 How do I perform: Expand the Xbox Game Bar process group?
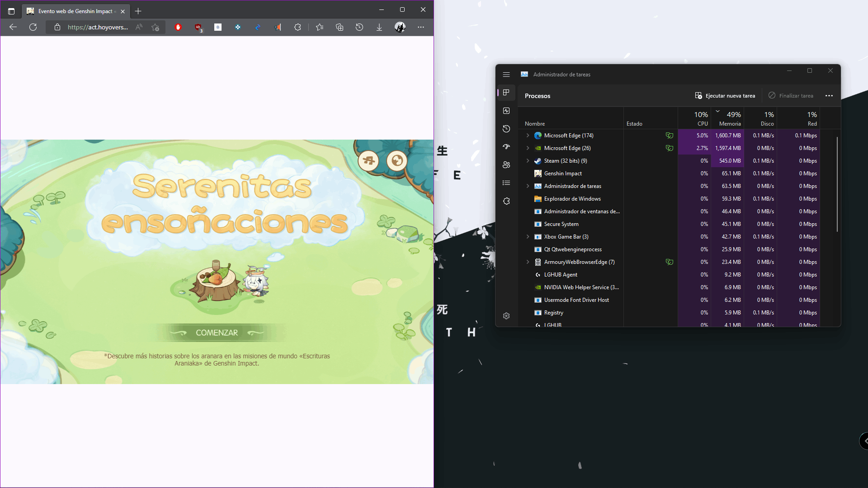tap(528, 237)
